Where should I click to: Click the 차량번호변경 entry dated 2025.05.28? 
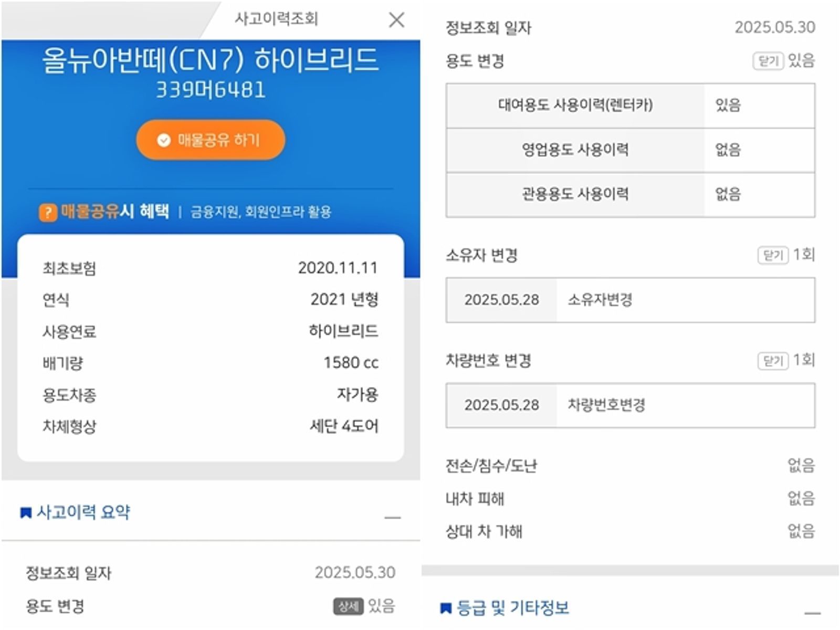coord(631,405)
